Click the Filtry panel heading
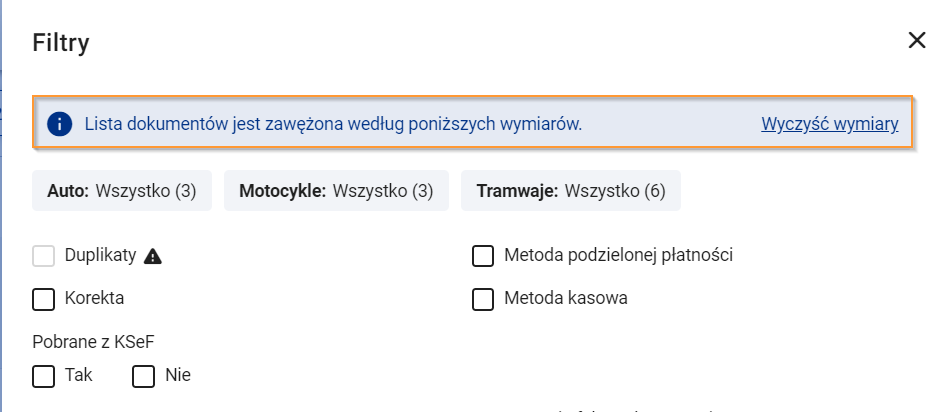The width and height of the screenshot is (933, 412). click(x=61, y=43)
